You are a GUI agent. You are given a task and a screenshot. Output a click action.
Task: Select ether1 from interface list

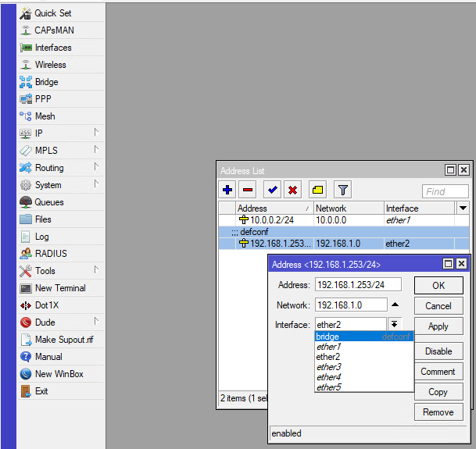pyautogui.click(x=364, y=347)
